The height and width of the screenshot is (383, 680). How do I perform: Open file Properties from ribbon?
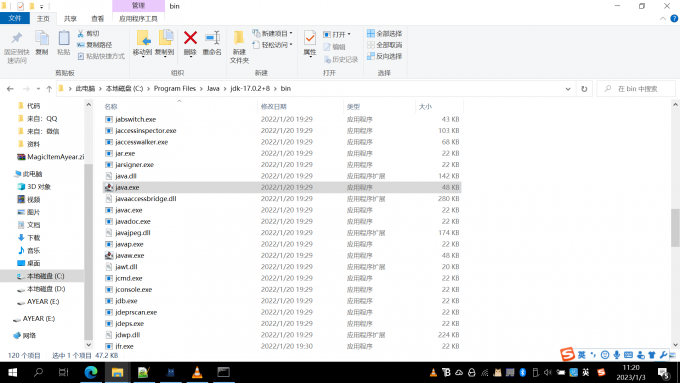tap(310, 43)
